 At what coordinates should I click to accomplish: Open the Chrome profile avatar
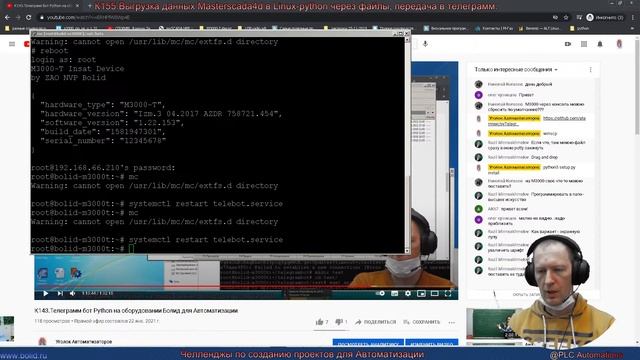pyautogui.click(x=590, y=18)
